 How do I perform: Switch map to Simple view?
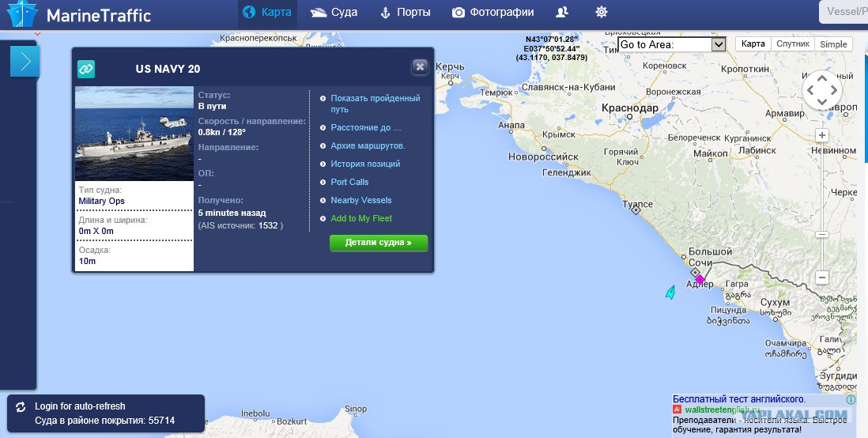coord(833,44)
